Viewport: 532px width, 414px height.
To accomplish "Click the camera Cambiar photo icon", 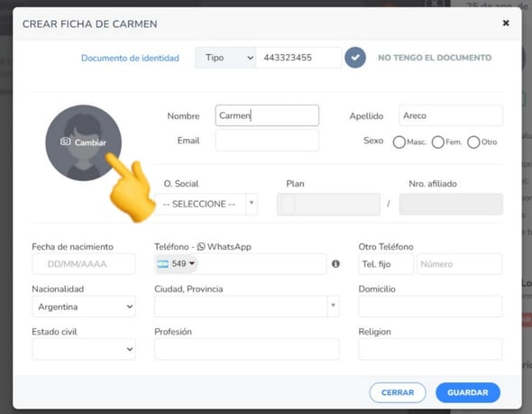I will pyautogui.click(x=65, y=142).
